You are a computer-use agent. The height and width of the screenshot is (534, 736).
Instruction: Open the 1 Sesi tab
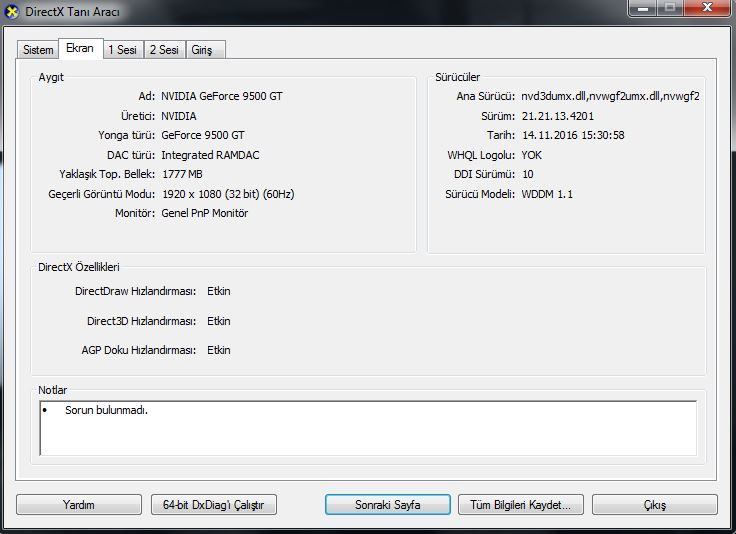pos(123,50)
